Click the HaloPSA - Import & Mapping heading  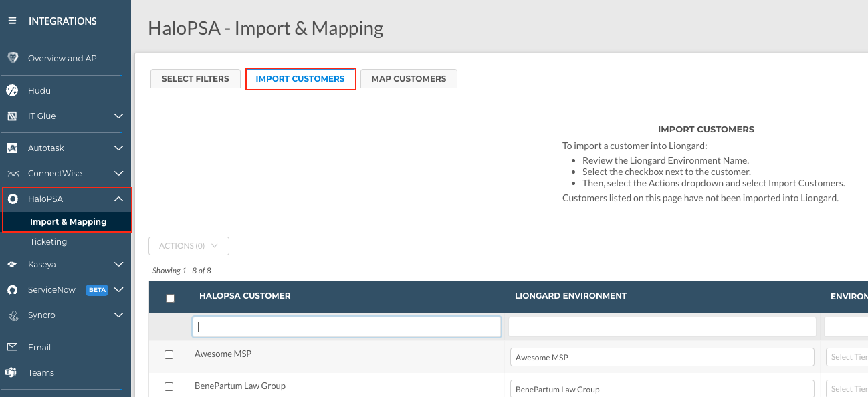point(265,29)
